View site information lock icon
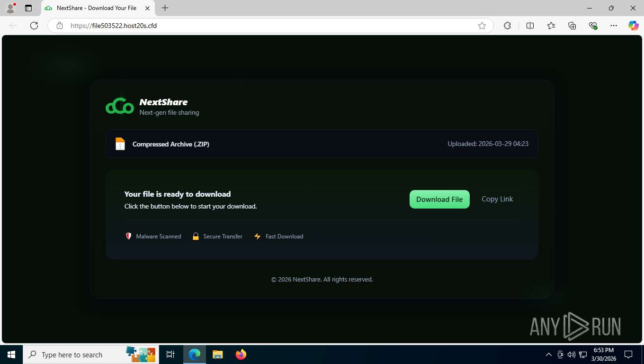Image resolution: width=644 pixels, height=364 pixels. 60,26
